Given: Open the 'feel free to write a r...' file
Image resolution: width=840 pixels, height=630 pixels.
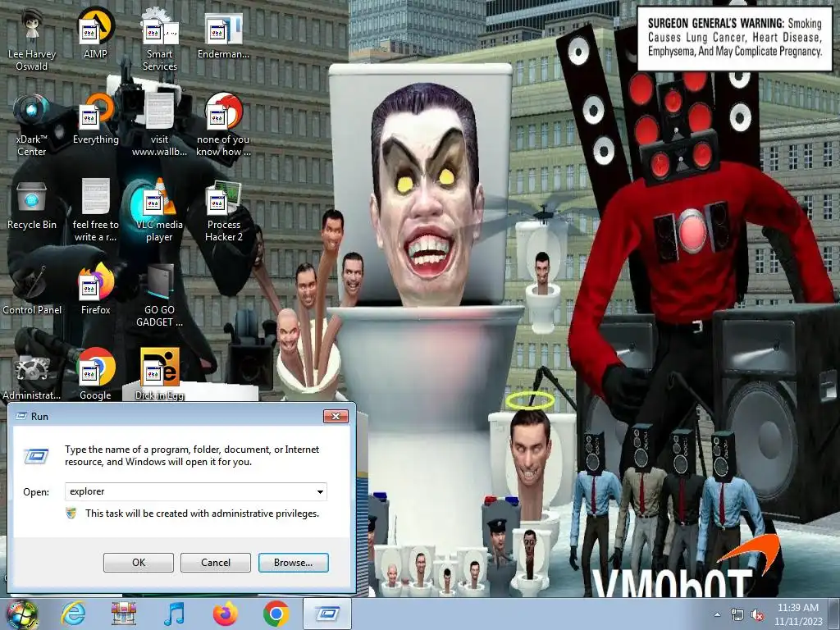Looking at the screenshot, I should click(x=95, y=210).
